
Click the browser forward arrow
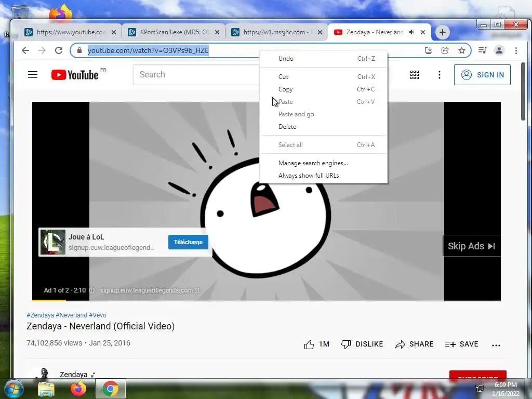42,50
